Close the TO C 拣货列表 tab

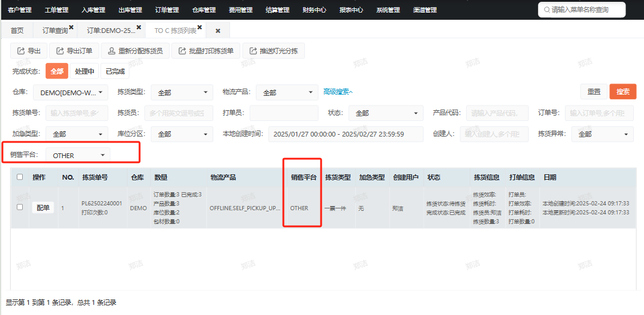(199, 27)
